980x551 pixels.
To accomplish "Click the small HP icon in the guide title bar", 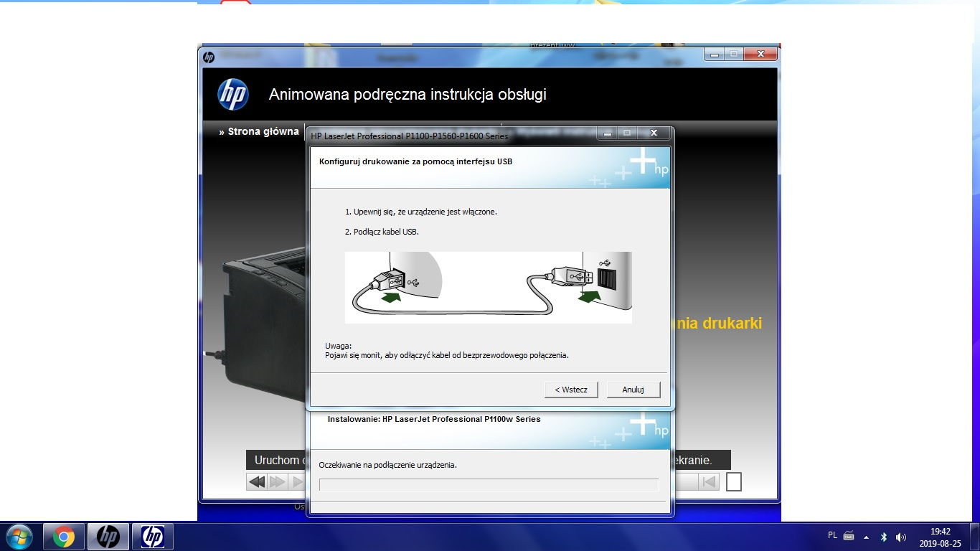I will point(209,57).
